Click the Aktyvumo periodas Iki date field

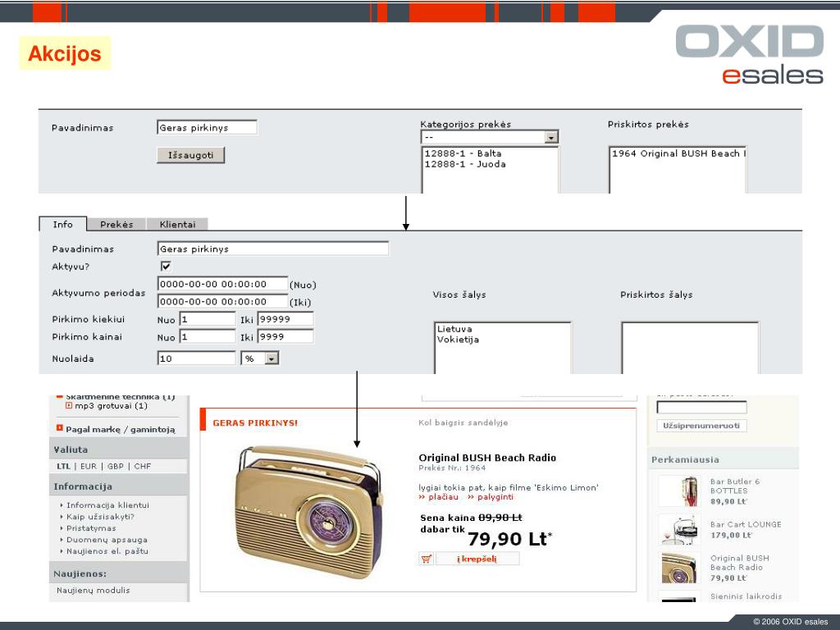pyautogui.click(x=223, y=302)
